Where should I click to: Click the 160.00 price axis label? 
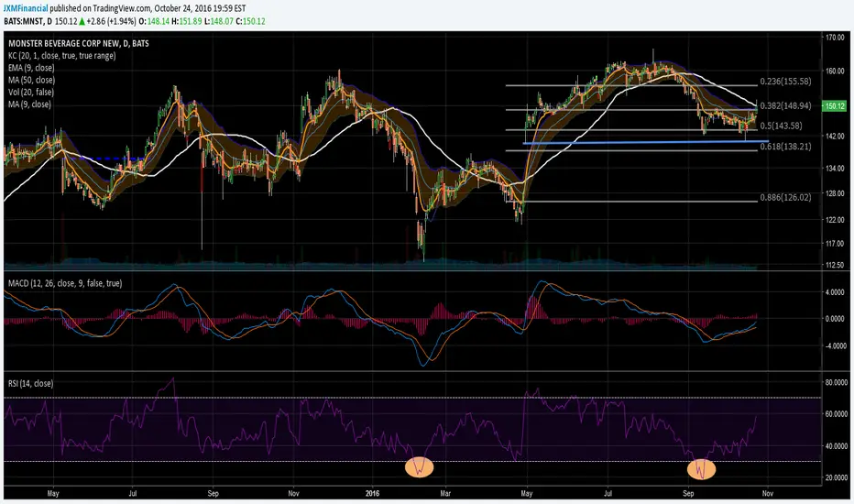click(x=835, y=71)
